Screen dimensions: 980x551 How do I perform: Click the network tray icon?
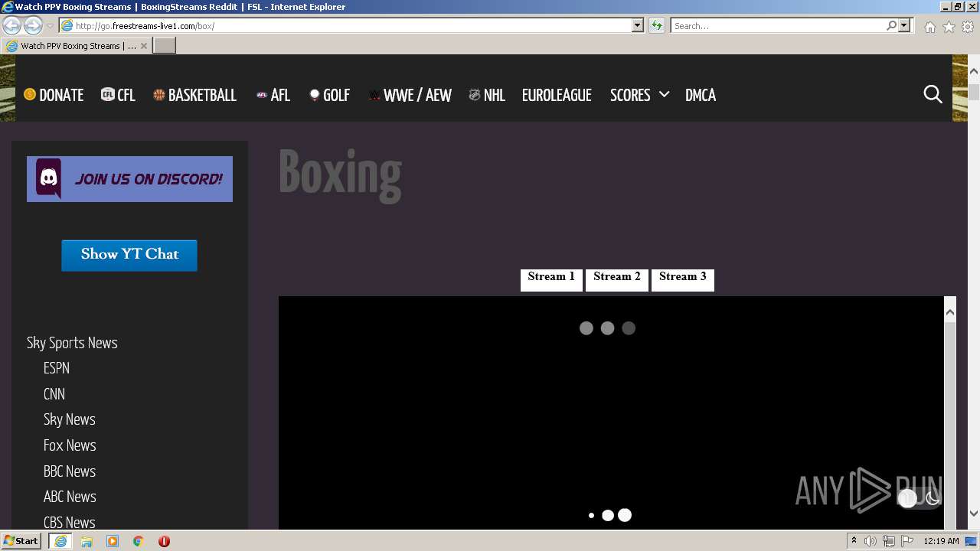click(889, 541)
